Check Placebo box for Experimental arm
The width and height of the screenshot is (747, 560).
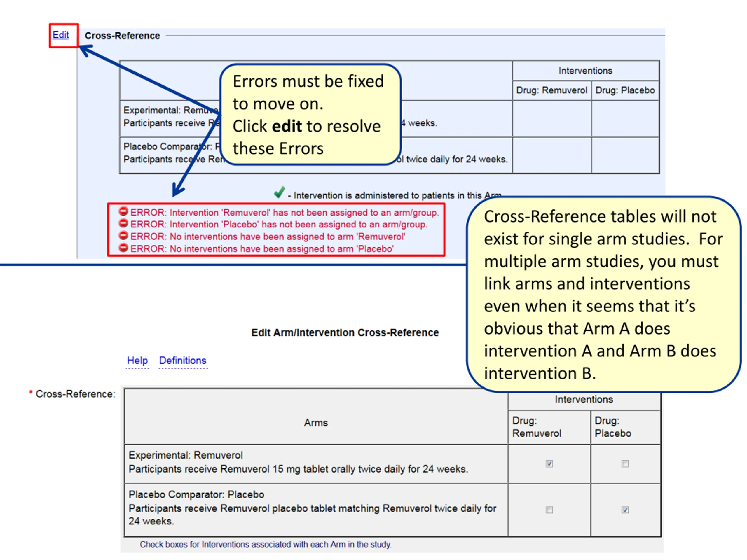click(x=625, y=463)
